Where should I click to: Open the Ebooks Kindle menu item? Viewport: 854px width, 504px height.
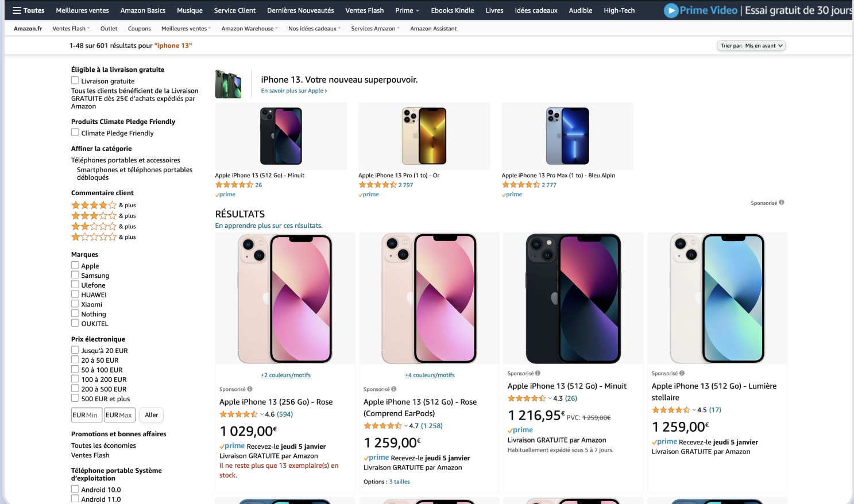tap(452, 10)
